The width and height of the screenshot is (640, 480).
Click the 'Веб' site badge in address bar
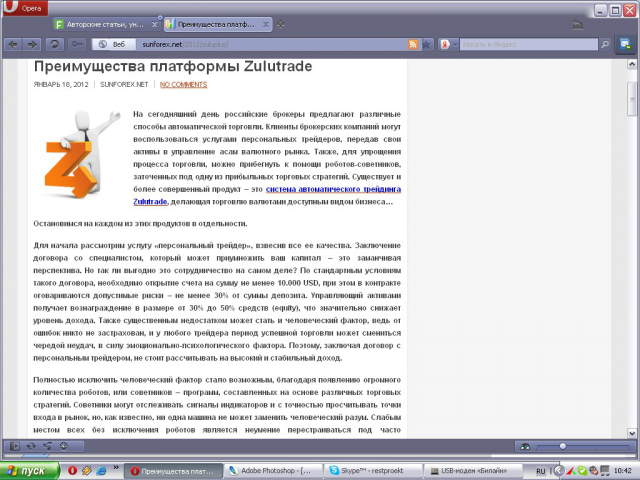pos(113,44)
